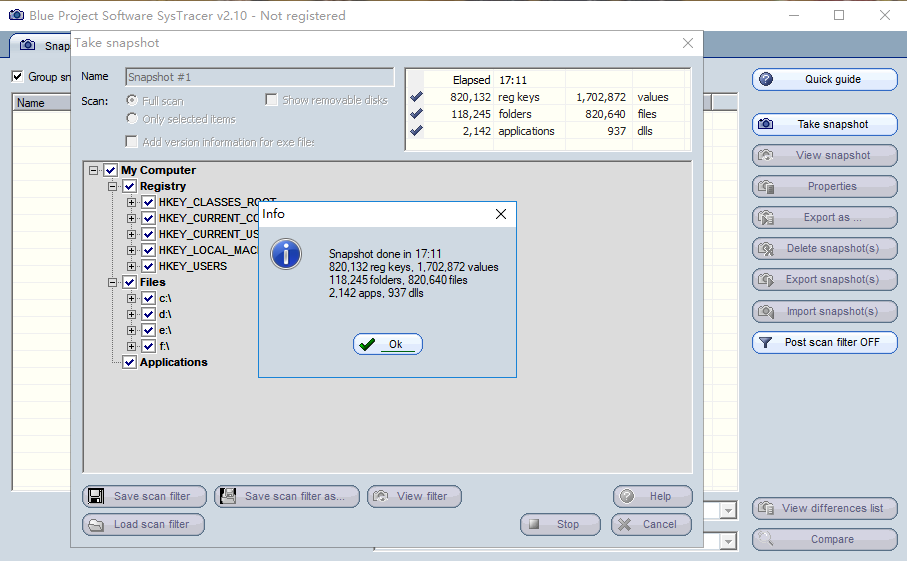Collapse the Files tree node

[112, 282]
